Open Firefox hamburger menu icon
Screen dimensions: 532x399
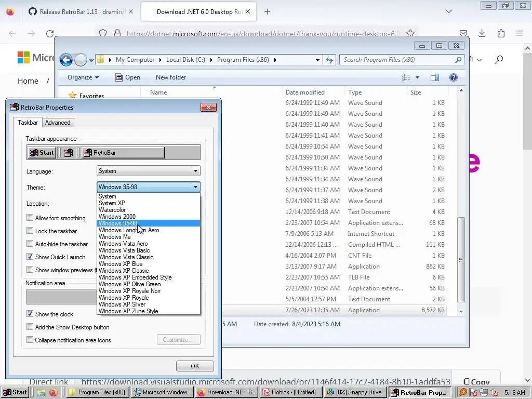(x=520, y=33)
